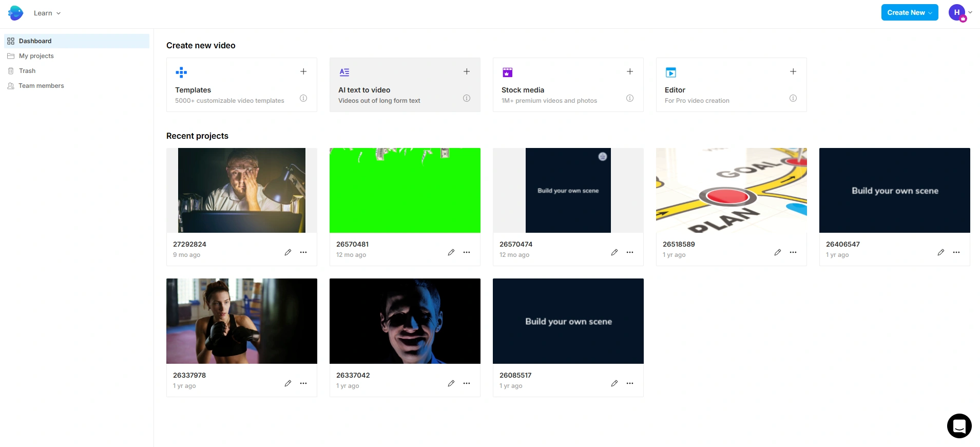Image resolution: width=980 pixels, height=447 pixels.
Task: Open more options for project 26337042
Action: click(467, 383)
